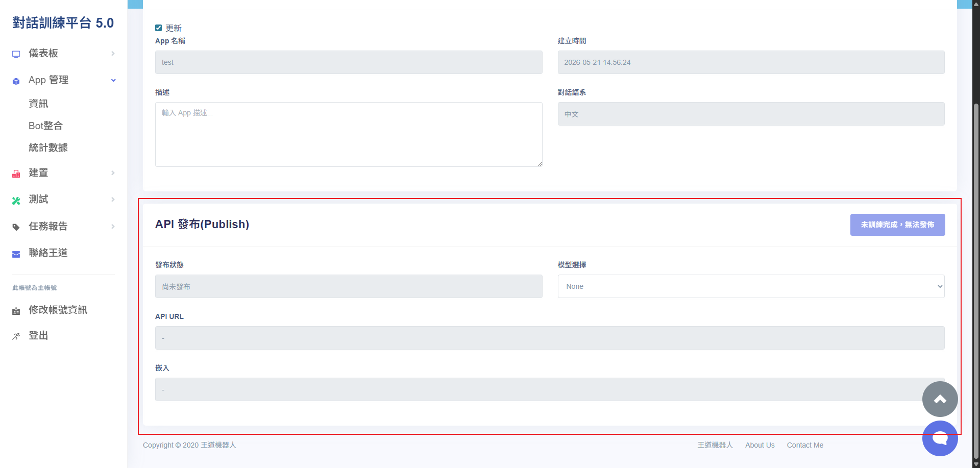The height and width of the screenshot is (468, 980).
Task: Expand the 建置 submenu arrow
Action: pos(113,173)
